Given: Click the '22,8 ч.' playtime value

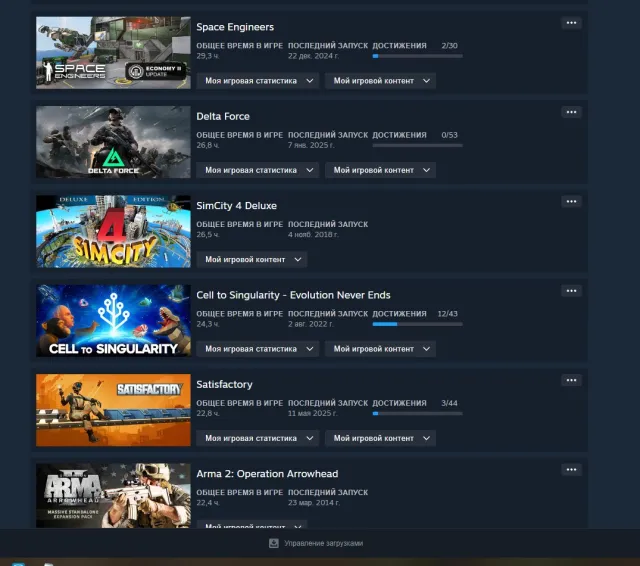Looking at the screenshot, I should (x=208, y=413).
